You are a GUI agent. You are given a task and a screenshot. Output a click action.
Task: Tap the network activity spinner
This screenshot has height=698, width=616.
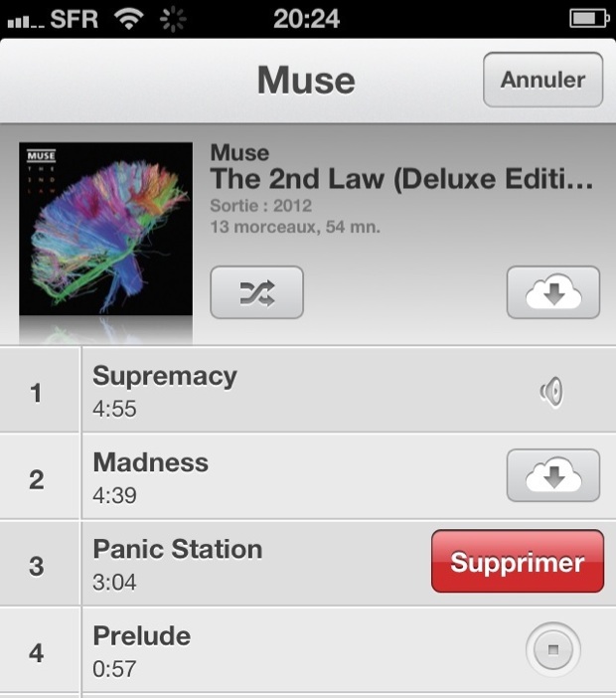click(173, 19)
